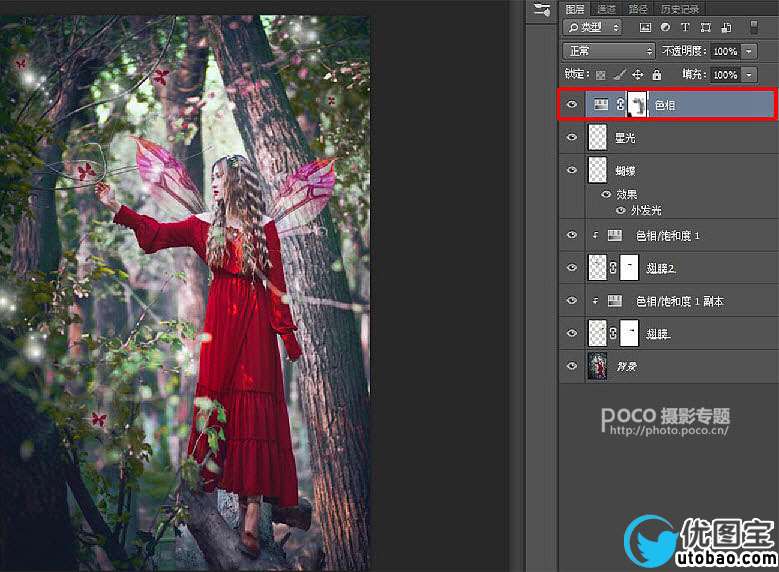Open the 不透明度 slider arrow
The width and height of the screenshot is (779, 572).
pos(749,51)
